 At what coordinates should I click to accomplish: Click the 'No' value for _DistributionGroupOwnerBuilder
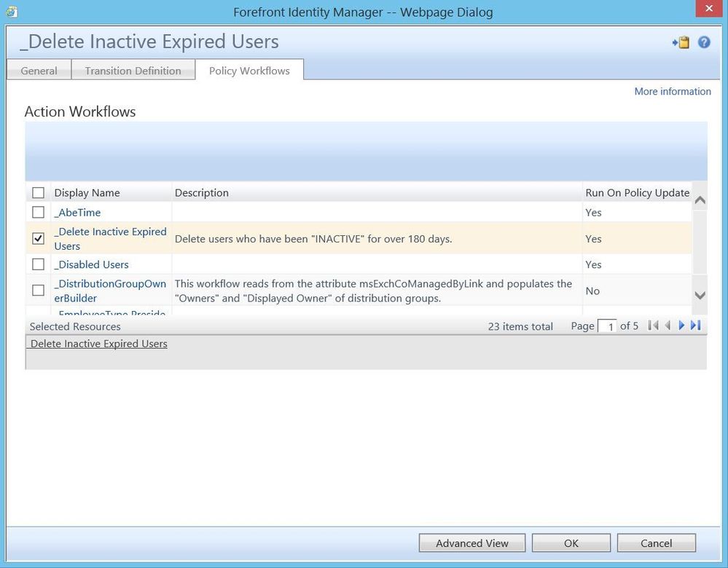pos(592,291)
